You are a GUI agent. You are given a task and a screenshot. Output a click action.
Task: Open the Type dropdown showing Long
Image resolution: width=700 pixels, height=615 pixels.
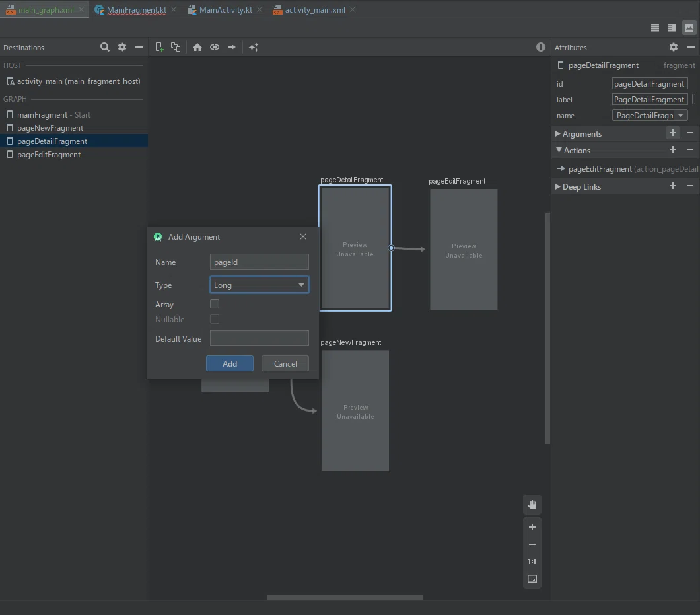pyautogui.click(x=260, y=285)
